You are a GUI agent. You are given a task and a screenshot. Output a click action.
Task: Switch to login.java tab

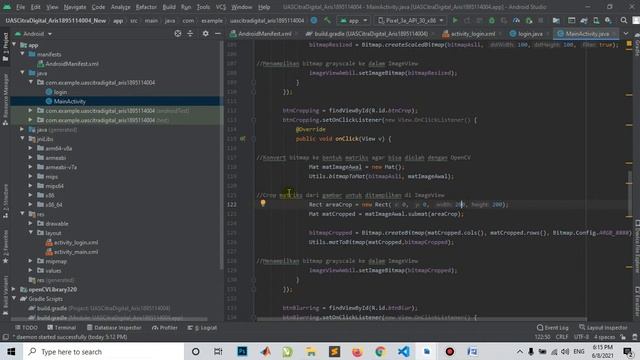[x=527, y=34]
